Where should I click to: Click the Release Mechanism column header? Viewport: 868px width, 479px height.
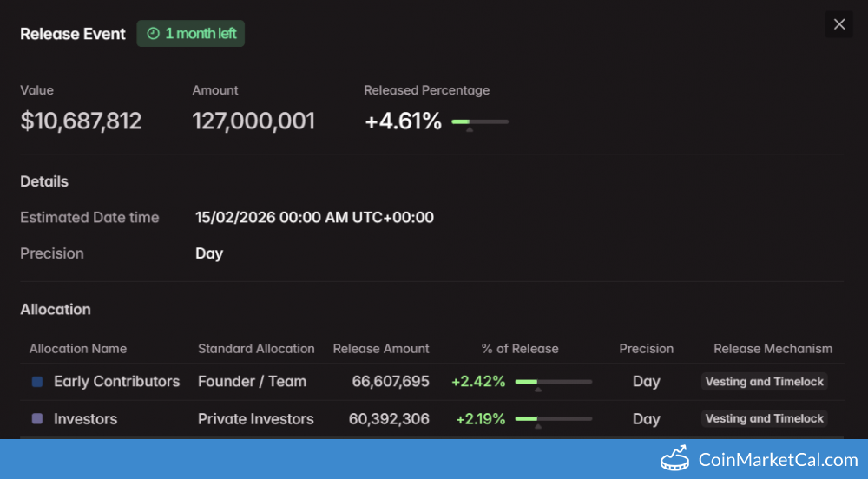pos(773,349)
